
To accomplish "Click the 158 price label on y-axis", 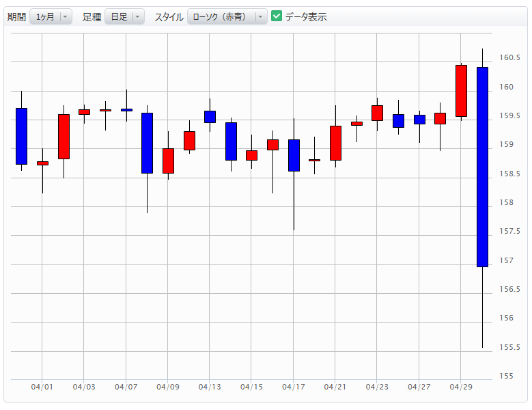I will coord(506,203).
